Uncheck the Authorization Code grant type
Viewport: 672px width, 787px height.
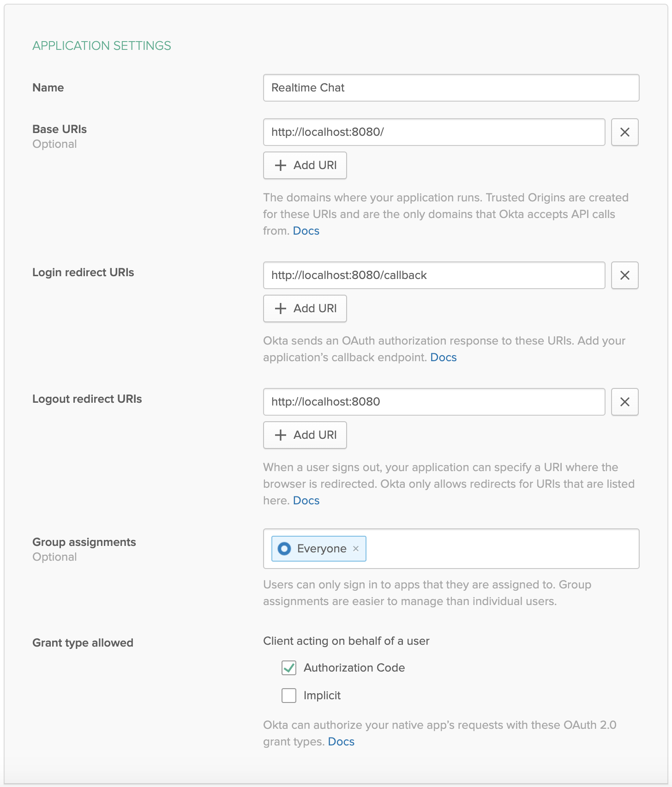point(289,668)
